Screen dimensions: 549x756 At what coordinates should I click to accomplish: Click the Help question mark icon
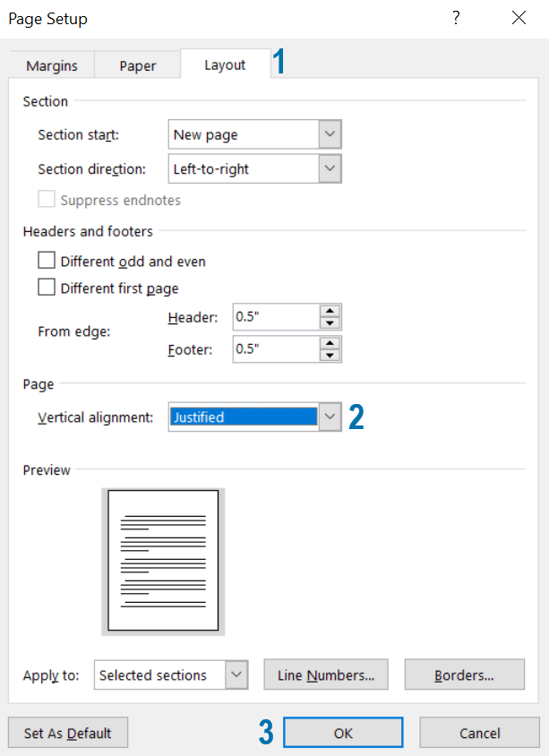[x=457, y=18]
